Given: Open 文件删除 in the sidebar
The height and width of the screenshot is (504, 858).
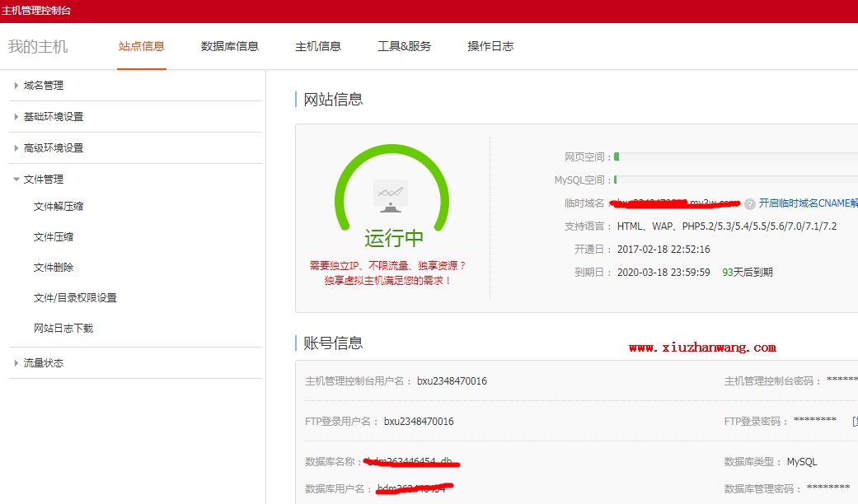Looking at the screenshot, I should 54,267.
